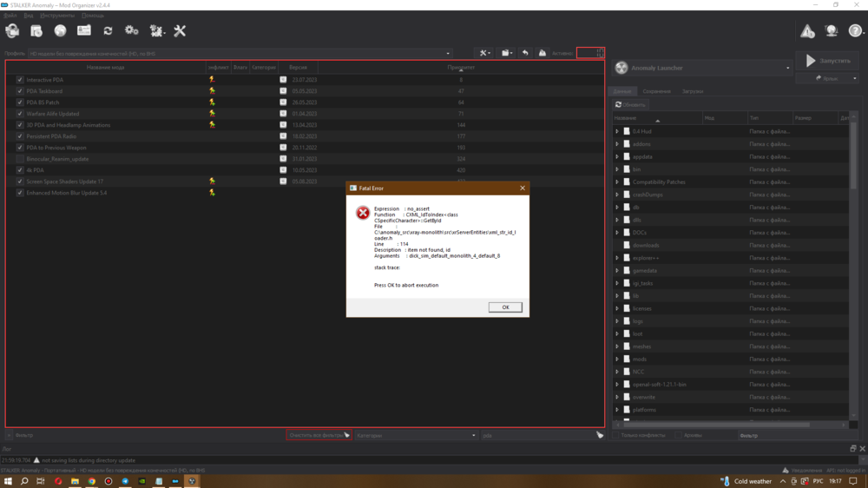Expand the crashDumps folder

click(x=616, y=195)
